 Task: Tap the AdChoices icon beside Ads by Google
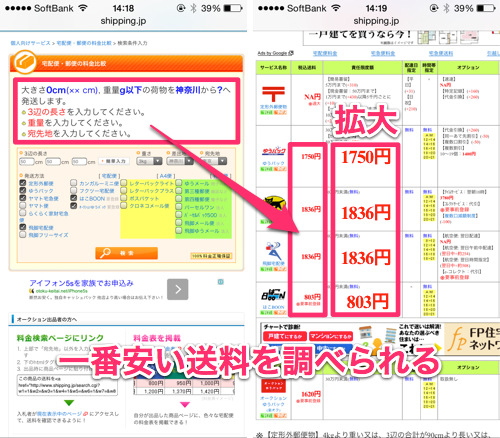(291, 53)
